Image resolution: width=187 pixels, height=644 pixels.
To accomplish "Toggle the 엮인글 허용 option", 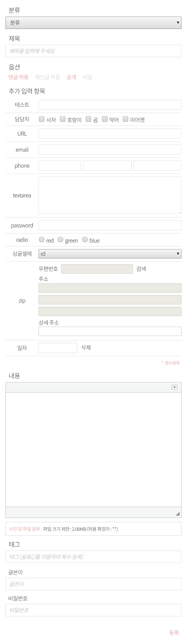I will 47,77.
